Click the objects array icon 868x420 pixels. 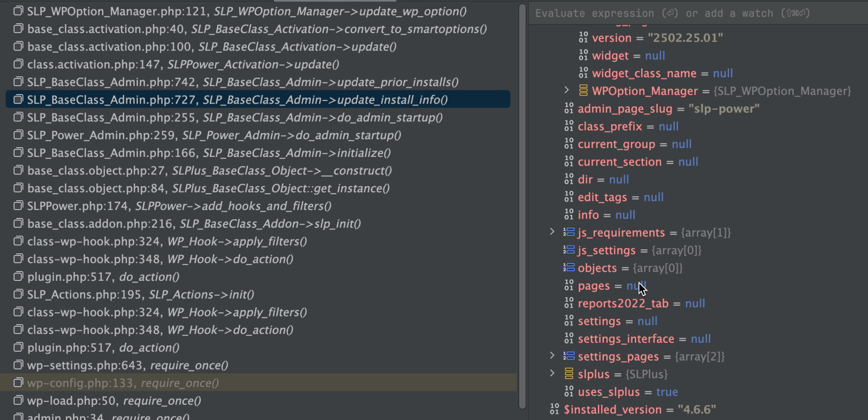569,268
